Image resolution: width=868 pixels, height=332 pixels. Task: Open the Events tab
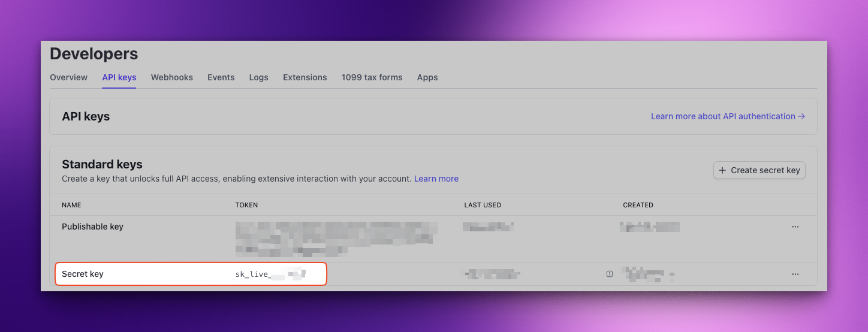point(221,77)
